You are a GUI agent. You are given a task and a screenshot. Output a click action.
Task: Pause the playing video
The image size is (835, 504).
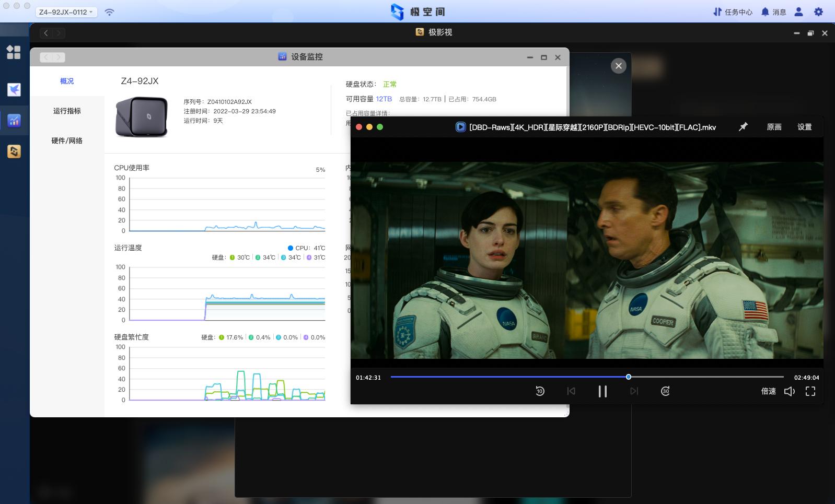602,391
